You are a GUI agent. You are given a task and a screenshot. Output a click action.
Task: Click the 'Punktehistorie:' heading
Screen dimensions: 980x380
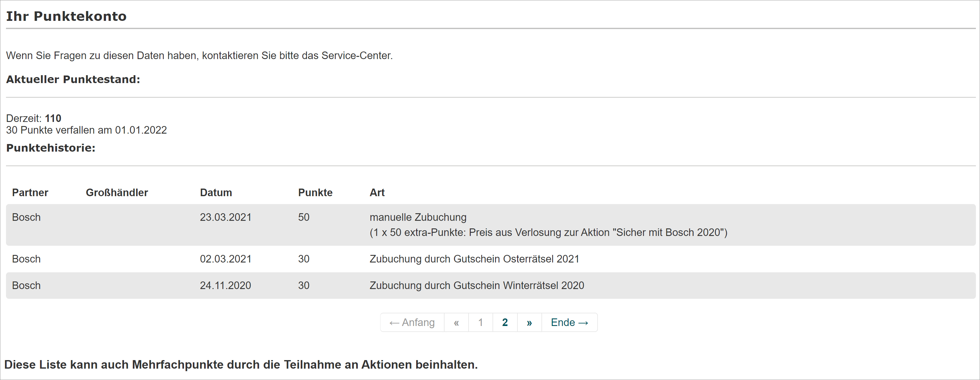tap(50, 148)
